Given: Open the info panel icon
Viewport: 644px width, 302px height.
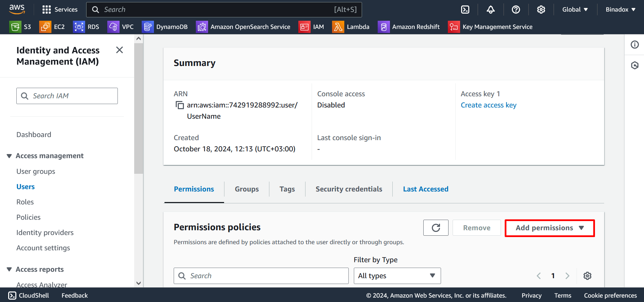Looking at the screenshot, I should pos(635,45).
